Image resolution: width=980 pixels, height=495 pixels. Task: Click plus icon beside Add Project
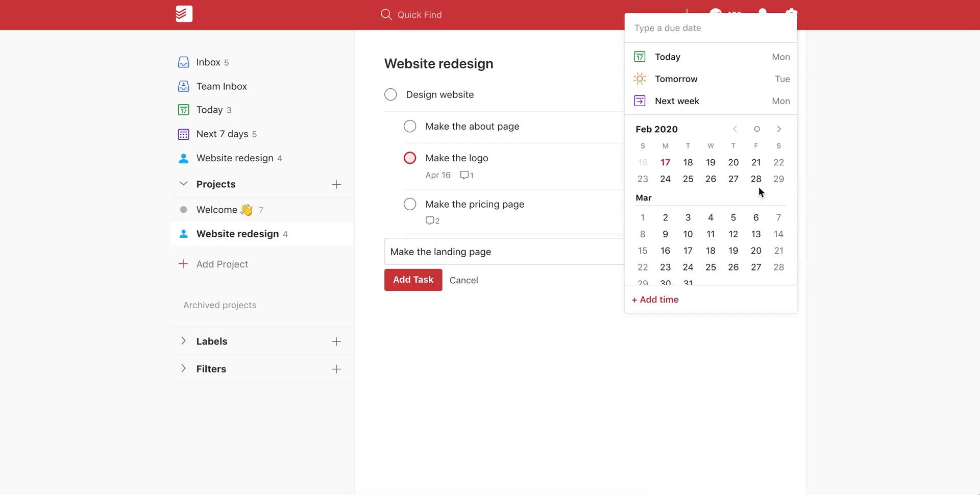(x=183, y=264)
